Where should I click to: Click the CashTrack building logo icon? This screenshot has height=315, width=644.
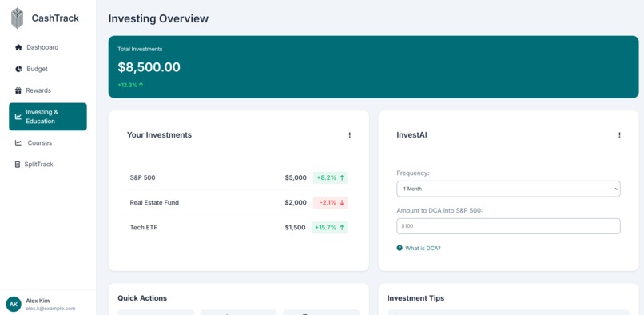17,18
